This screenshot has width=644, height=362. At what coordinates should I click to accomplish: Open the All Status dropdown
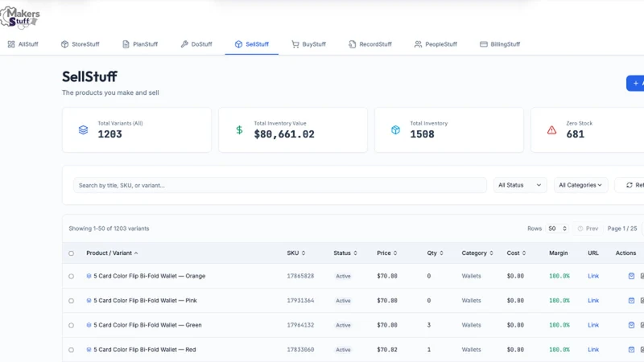coord(519,185)
